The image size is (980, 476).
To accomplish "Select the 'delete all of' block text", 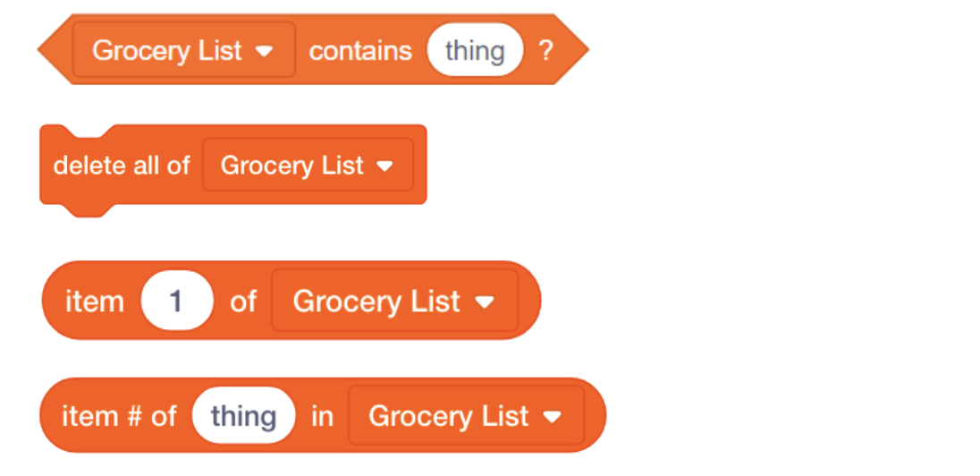I will pyautogui.click(x=122, y=166).
